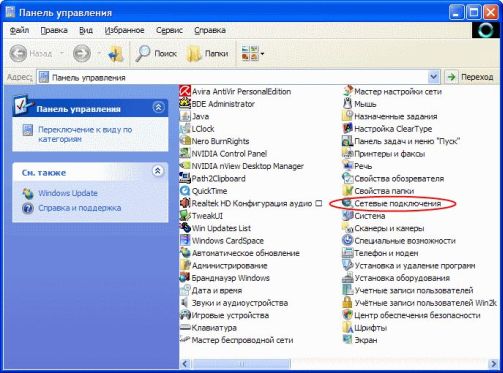The height and width of the screenshot is (373, 503).
Task: Click Переключение к виду по категориям link
Action: tap(85, 134)
